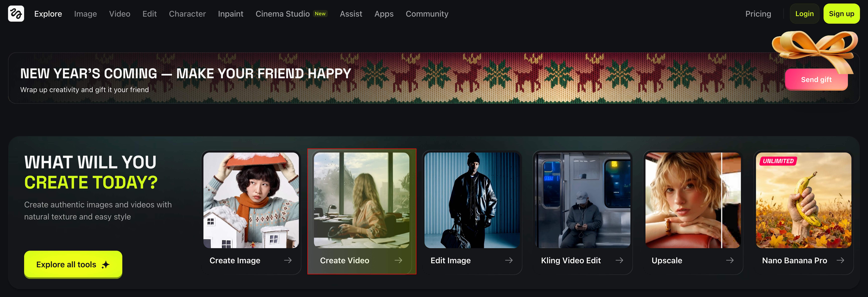Image resolution: width=868 pixels, height=297 pixels.
Task: Click the Login button
Action: (804, 13)
